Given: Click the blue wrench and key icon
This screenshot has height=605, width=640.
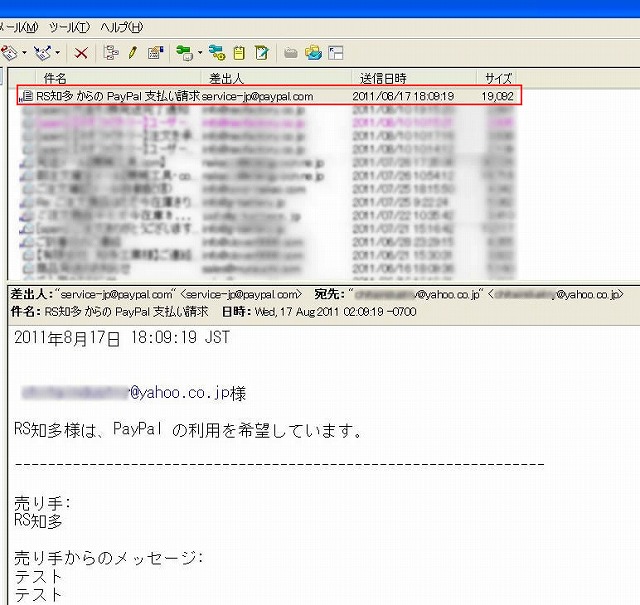Looking at the screenshot, I should [217, 53].
